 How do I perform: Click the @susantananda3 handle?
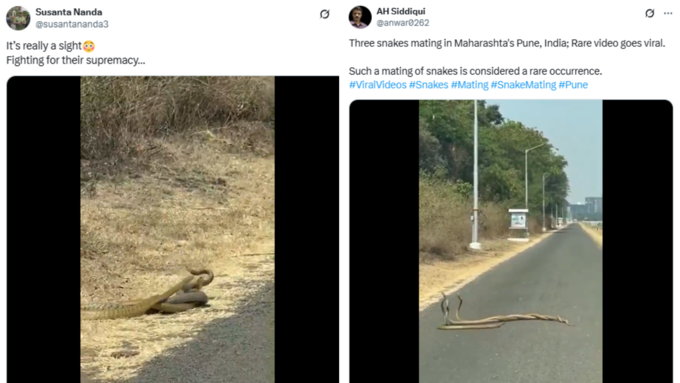coord(72,24)
